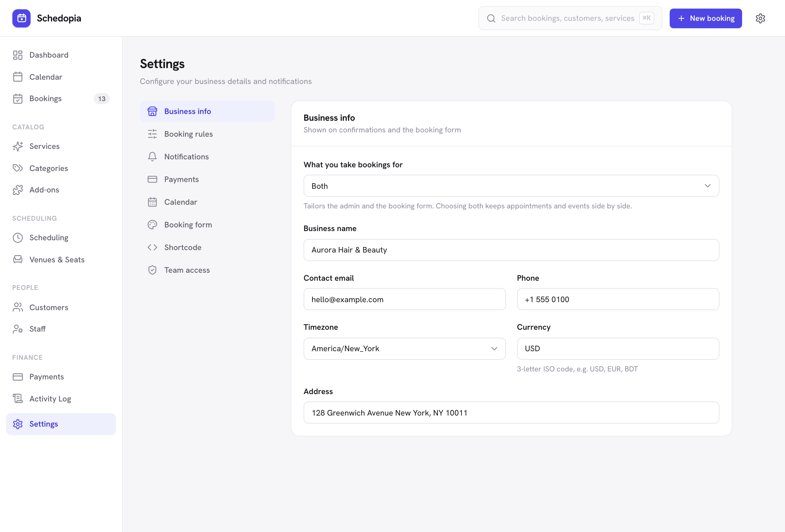Open Staff in the sidebar
This screenshot has width=785, height=532.
pos(61,329)
